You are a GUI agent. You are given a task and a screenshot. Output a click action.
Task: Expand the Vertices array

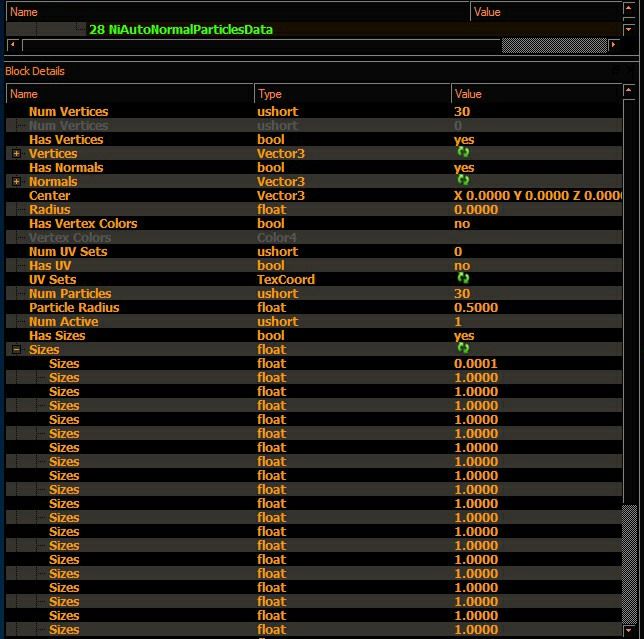(16, 154)
